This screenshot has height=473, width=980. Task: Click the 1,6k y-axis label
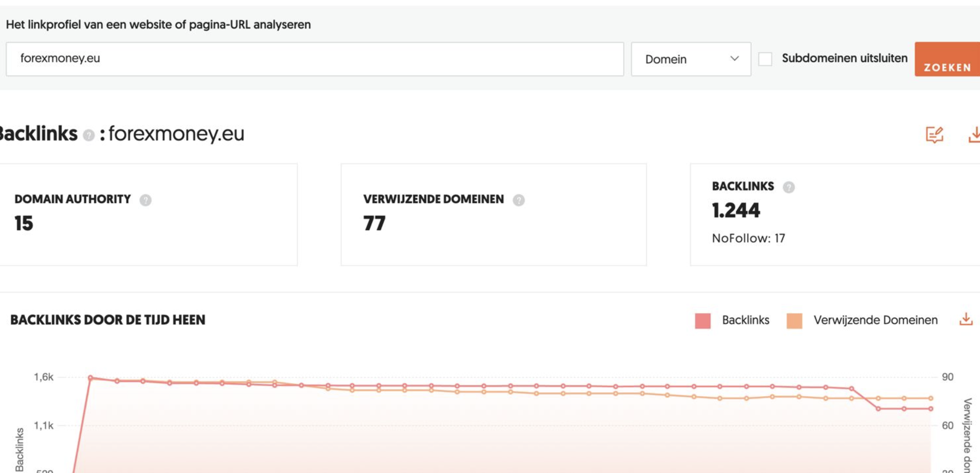click(44, 377)
